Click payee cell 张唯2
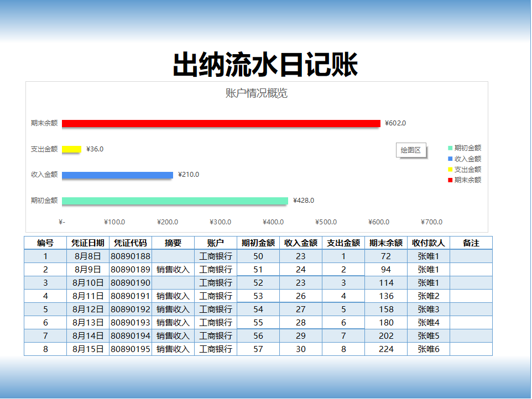Screen dimensions: 532x399 click(429, 296)
